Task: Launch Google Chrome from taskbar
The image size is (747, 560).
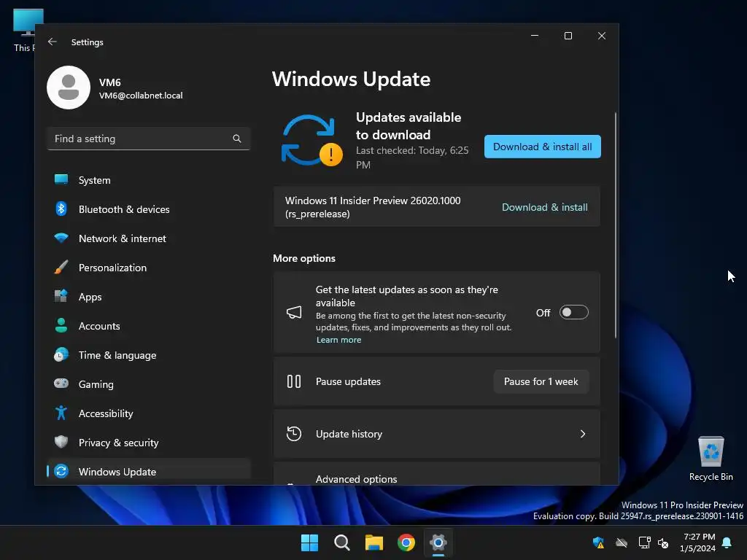Action: pos(406,542)
